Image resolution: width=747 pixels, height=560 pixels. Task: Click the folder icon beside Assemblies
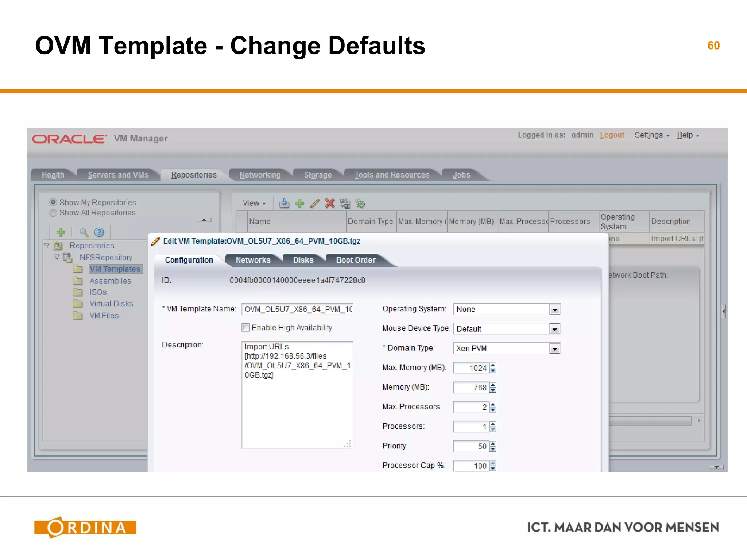pos(78,281)
